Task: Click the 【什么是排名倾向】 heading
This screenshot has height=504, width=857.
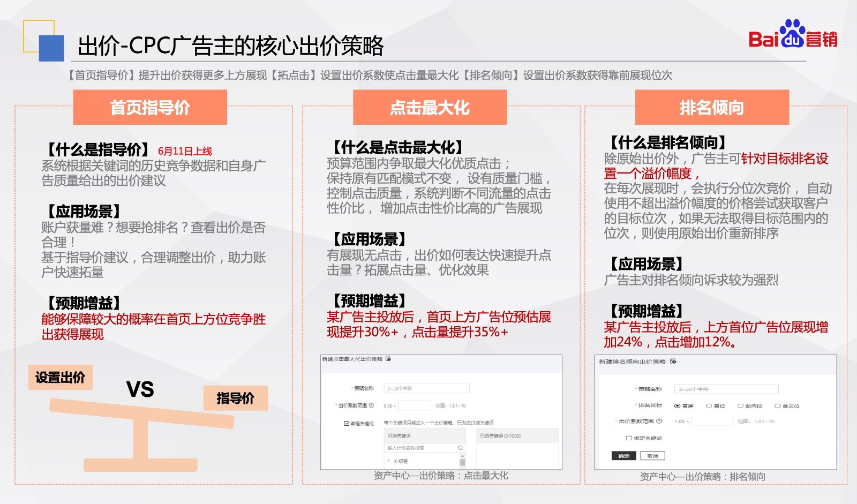Action: [x=668, y=142]
